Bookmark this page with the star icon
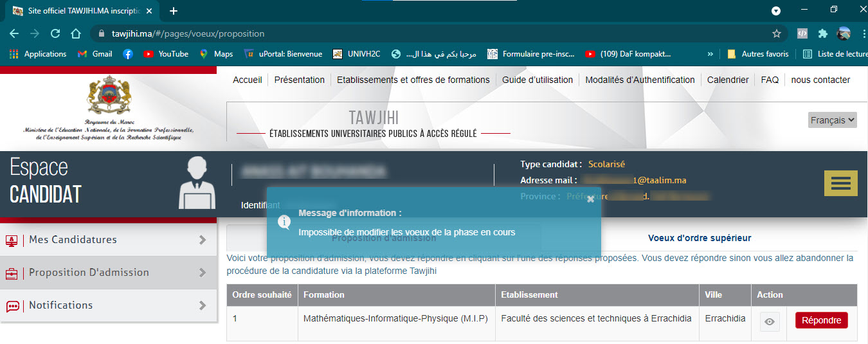 tap(777, 33)
